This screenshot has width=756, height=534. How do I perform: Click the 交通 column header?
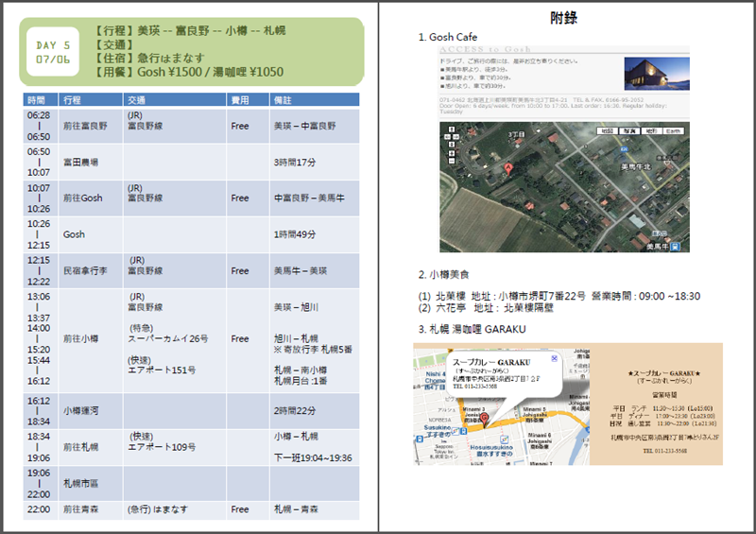175,100
